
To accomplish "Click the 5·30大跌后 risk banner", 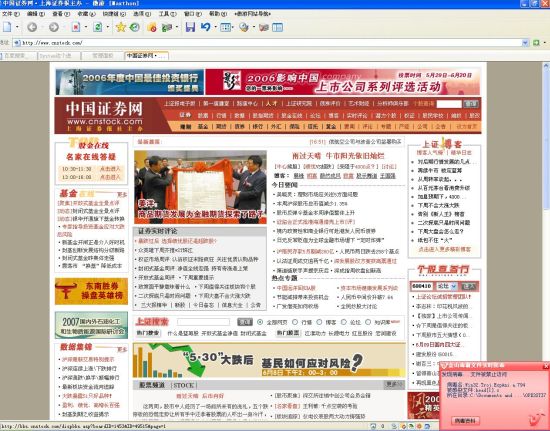I will tap(269, 361).
